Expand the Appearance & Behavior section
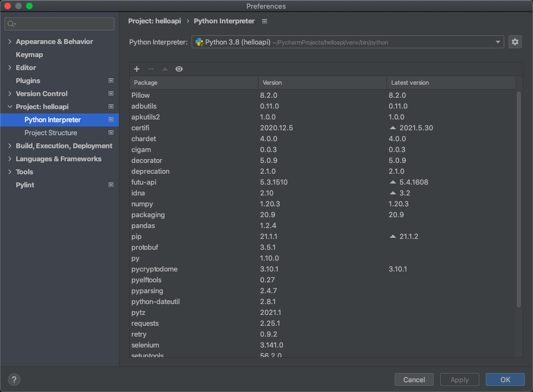Viewport: 533px width, 392px height. (x=10, y=42)
